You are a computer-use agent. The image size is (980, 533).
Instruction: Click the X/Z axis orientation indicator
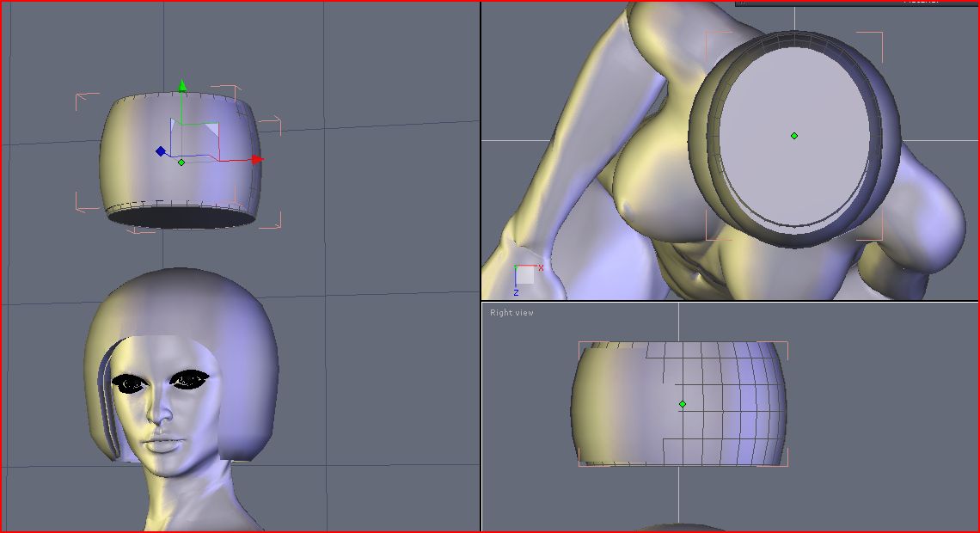[528, 279]
